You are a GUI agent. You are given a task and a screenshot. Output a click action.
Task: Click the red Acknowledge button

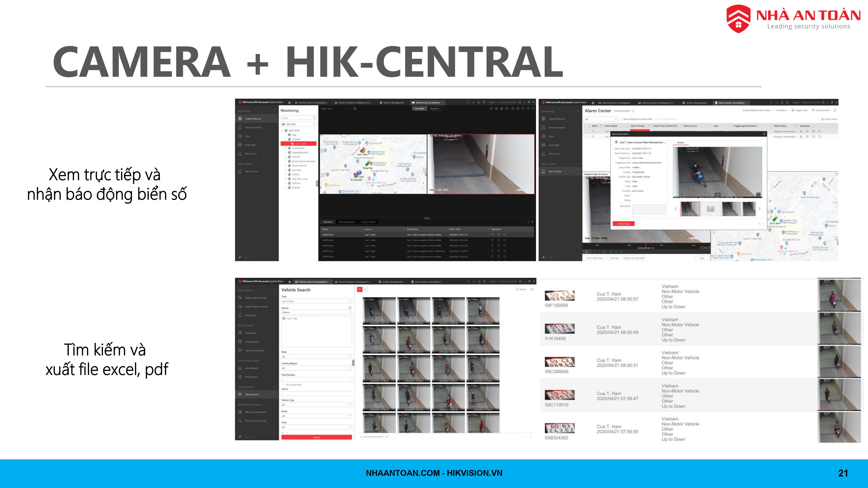(x=623, y=224)
